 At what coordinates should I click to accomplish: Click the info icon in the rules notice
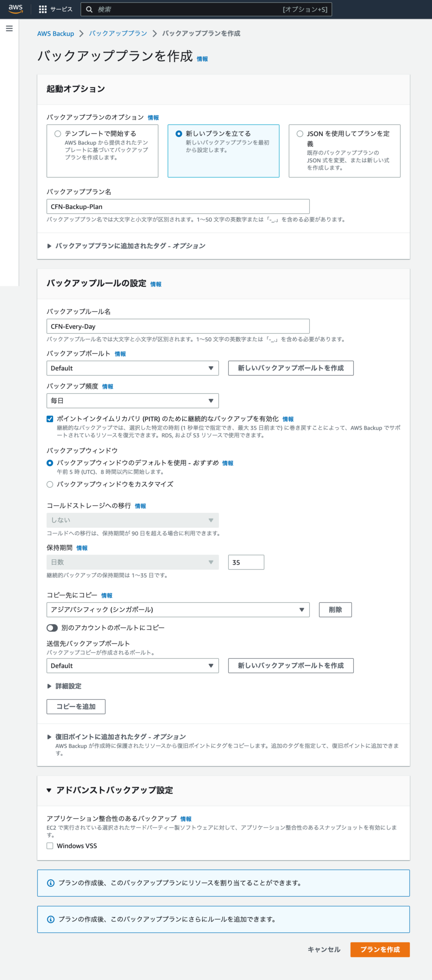(50, 919)
